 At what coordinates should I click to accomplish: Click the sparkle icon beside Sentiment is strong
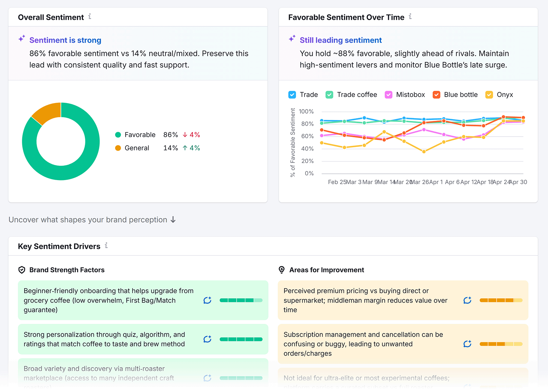22,38
